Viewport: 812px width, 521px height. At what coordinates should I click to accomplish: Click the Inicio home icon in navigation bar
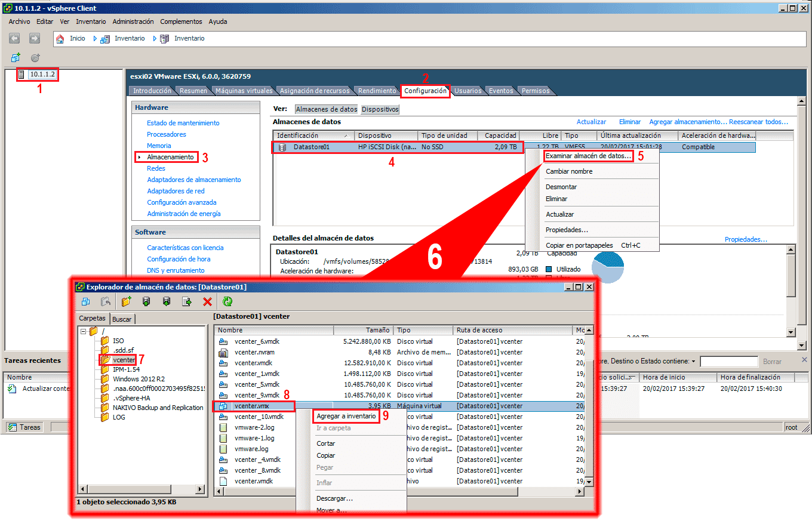click(60, 38)
